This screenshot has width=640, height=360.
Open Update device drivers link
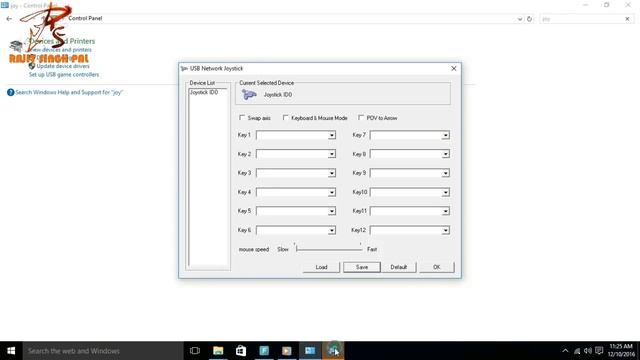(x=63, y=66)
